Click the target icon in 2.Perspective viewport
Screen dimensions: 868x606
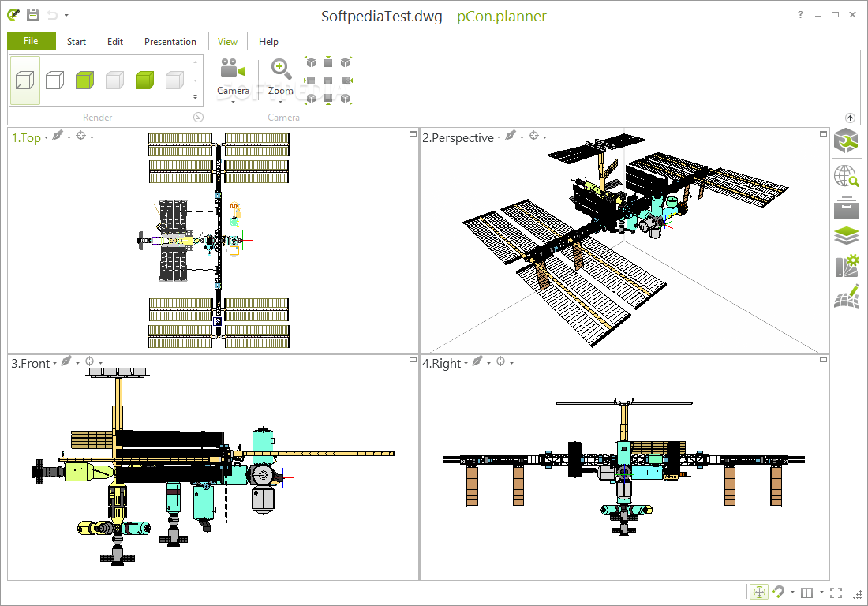533,136
